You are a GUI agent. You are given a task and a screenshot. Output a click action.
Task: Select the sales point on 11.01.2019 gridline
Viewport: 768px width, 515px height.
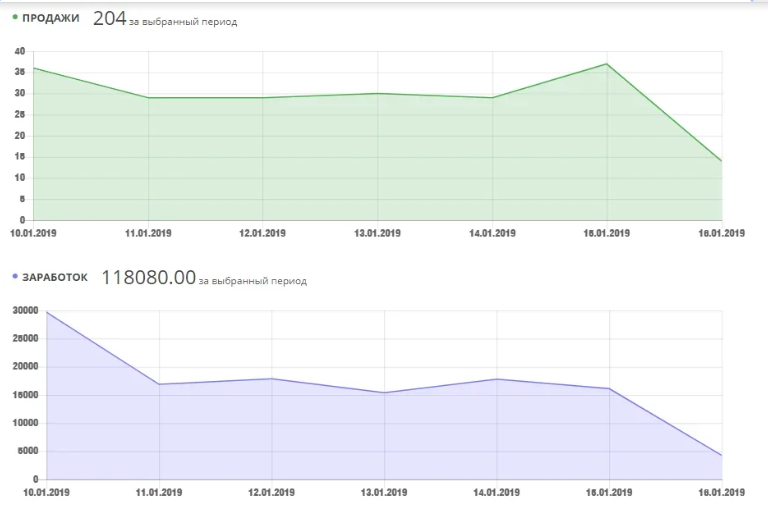pos(148,98)
